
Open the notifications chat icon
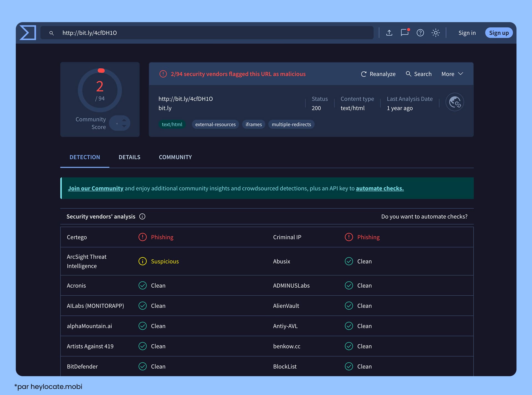pyautogui.click(x=405, y=32)
